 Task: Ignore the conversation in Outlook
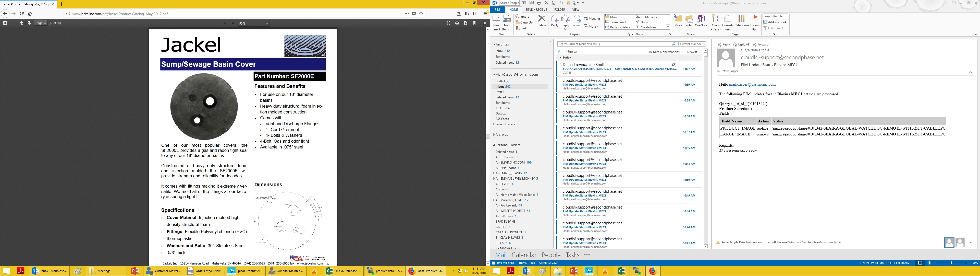click(x=522, y=17)
